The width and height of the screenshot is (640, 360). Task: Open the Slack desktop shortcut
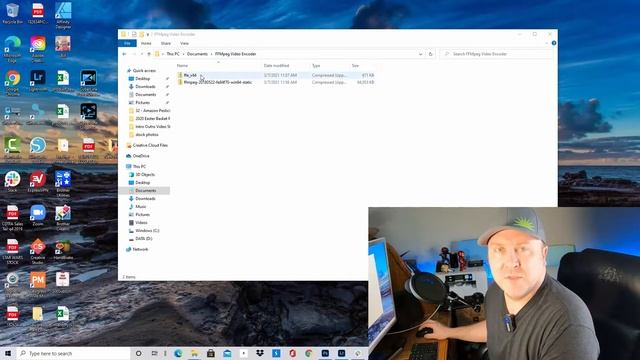point(12,182)
